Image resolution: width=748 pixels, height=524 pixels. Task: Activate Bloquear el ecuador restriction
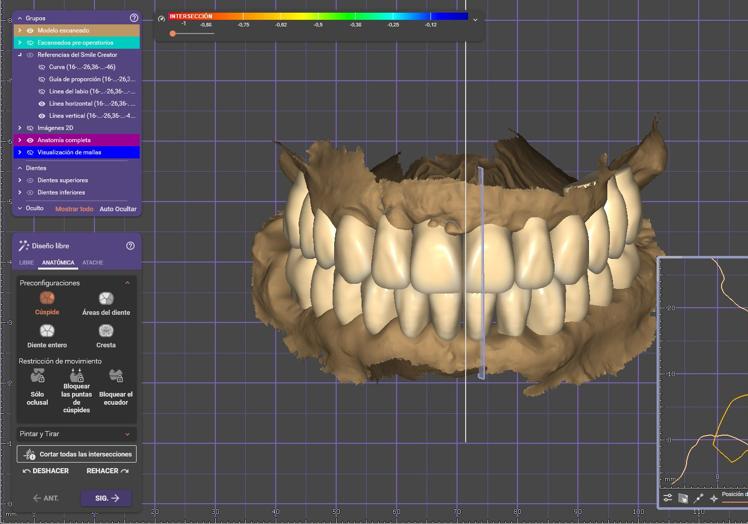tap(115, 376)
